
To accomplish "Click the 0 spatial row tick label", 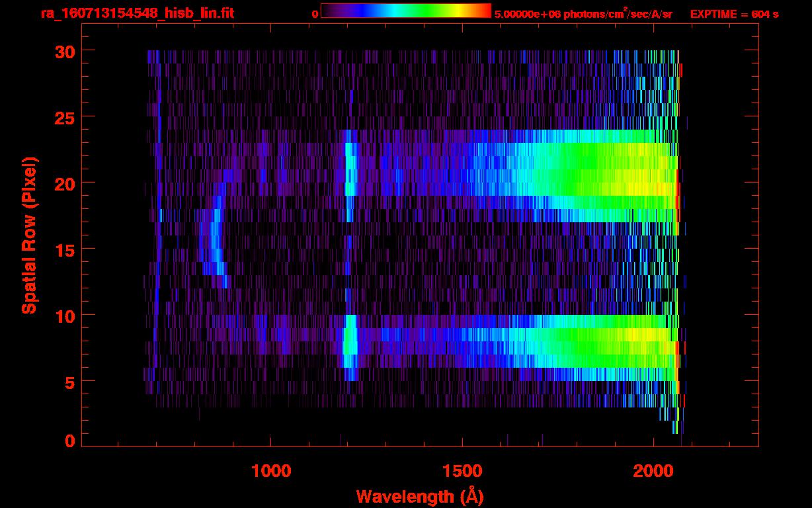I will pyautogui.click(x=69, y=441).
